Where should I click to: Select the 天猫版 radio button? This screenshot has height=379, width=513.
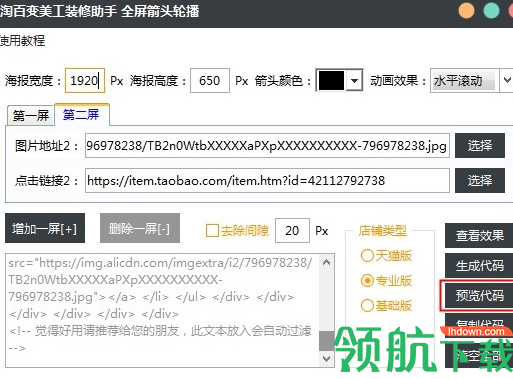pos(367,256)
